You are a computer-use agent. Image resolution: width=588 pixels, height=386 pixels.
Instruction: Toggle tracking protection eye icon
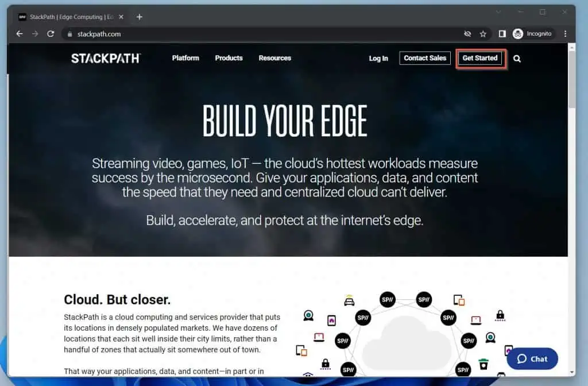click(467, 33)
